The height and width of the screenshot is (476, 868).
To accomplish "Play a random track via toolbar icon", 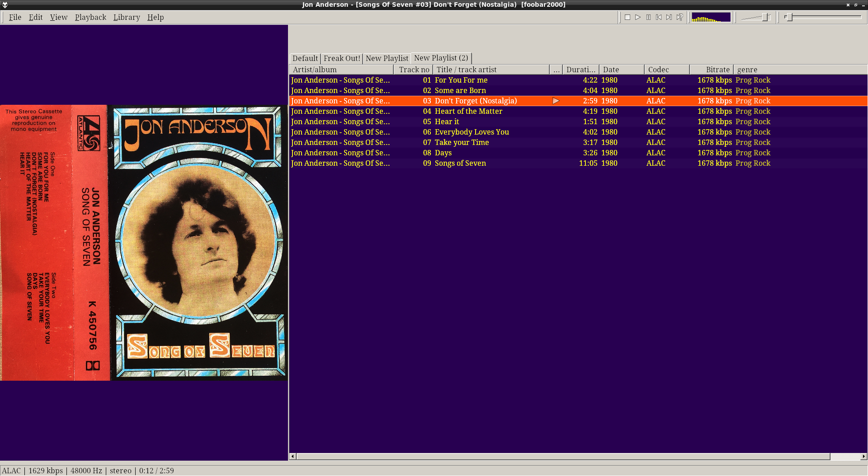I will [x=679, y=17].
